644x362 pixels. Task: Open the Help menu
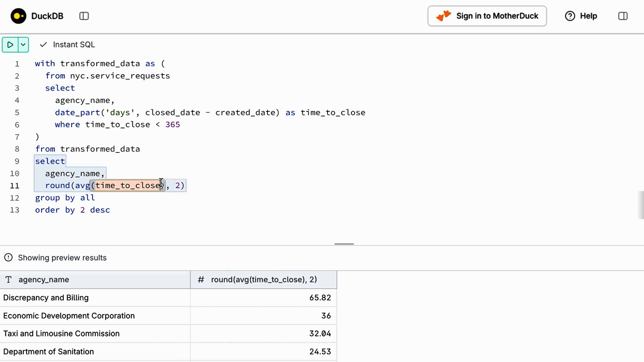(x=588, y=16)
